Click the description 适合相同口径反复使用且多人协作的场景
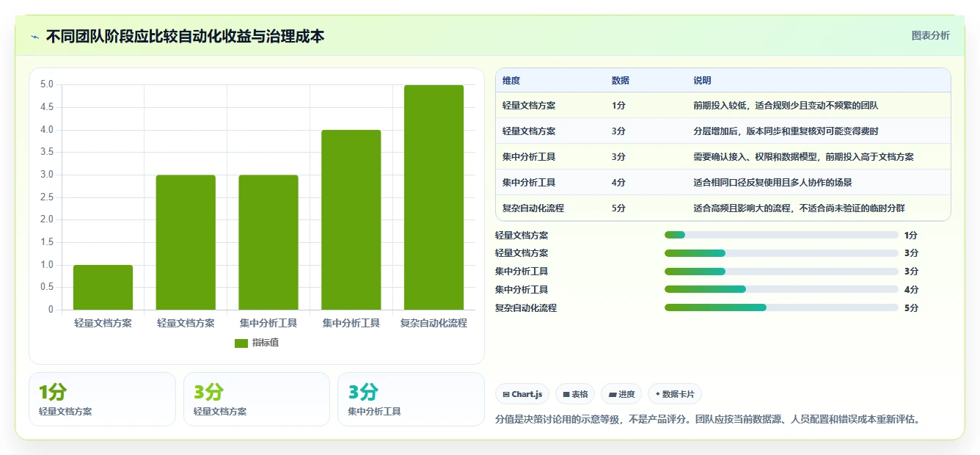Screen dimensions: 980x455 [772, 183]
